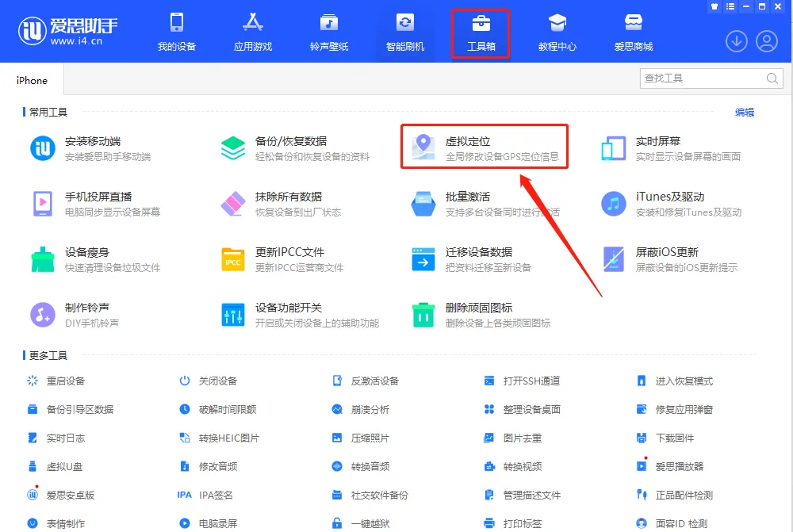Viewport: 793px width, 532px height.
Task: Select the iPhone device tab
Action: (x=32, y=80)
